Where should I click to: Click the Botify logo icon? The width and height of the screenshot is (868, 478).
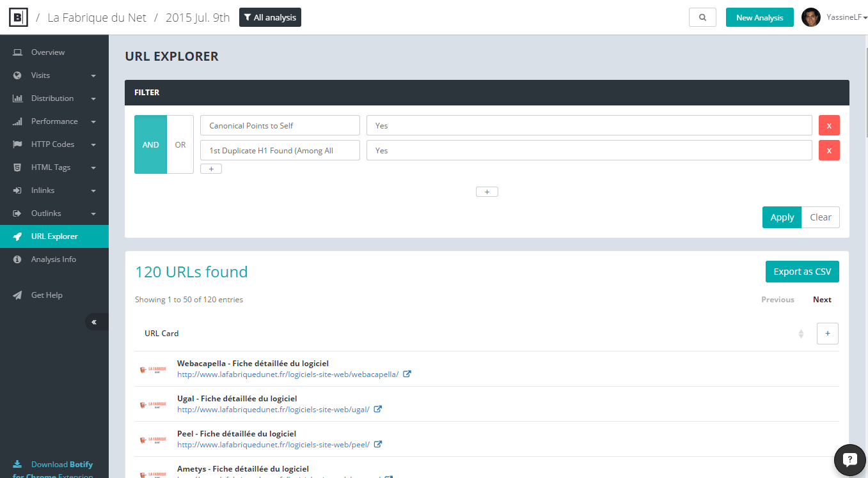click(x=19, y=17)
